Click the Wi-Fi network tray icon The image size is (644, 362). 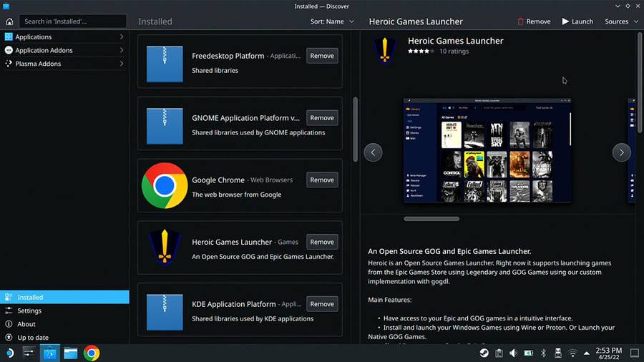coord(572,353)
